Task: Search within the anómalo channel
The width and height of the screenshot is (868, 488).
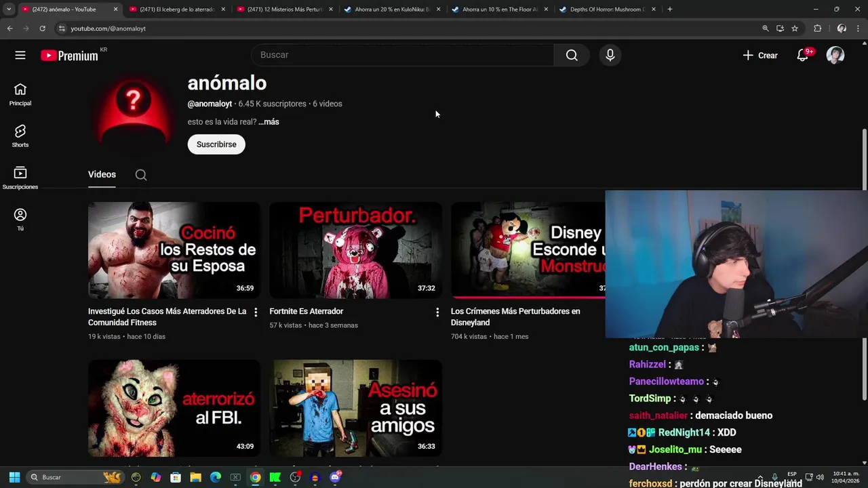Action: (x=141, y=175)
